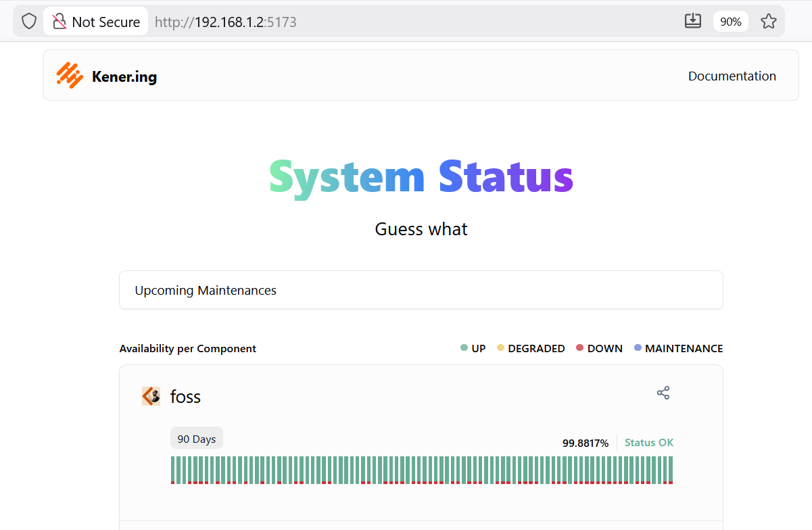Click the Not Secure padlock badge
812x530 pixels.
95,20
